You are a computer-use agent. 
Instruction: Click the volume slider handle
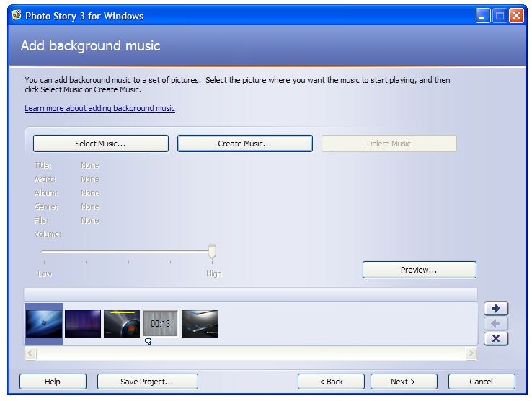click(x=212, y=252)
